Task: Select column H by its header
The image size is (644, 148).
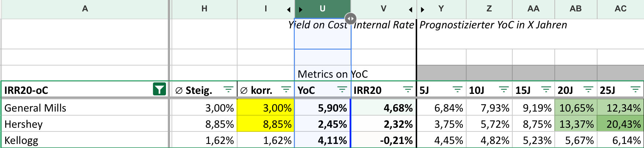Action: pyautogui.click(x=204, y=9)
